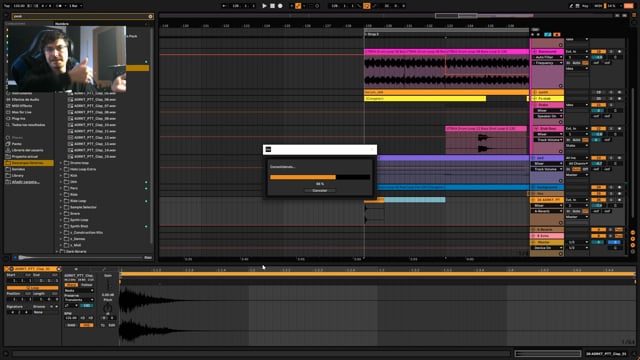Open Instrumentos category in the browser

(x=22, y=93)
